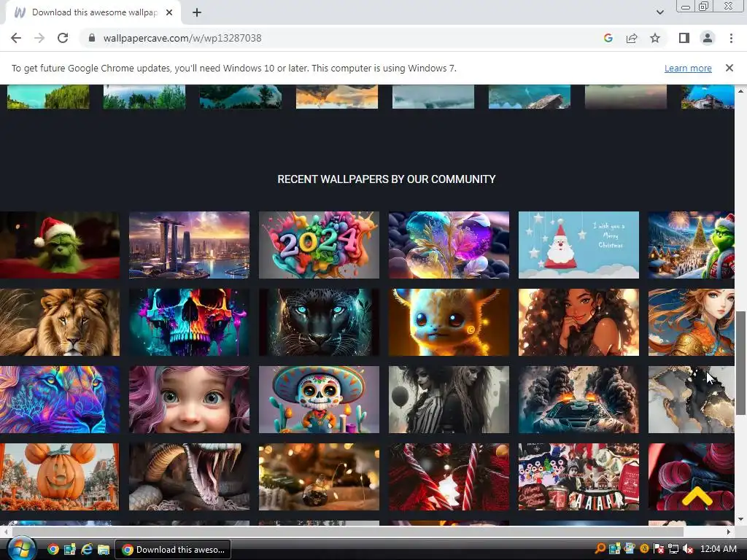This screenshot has width=747, height=560.
Task: Open the Christmas collage wallpaper
Action: (578, 477)
